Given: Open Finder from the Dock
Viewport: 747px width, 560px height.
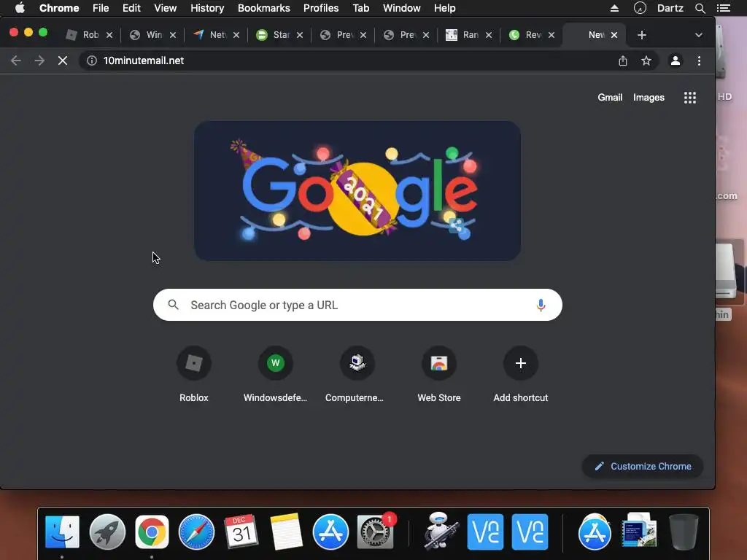Looking at the screenshot, I should click(63, 532).
